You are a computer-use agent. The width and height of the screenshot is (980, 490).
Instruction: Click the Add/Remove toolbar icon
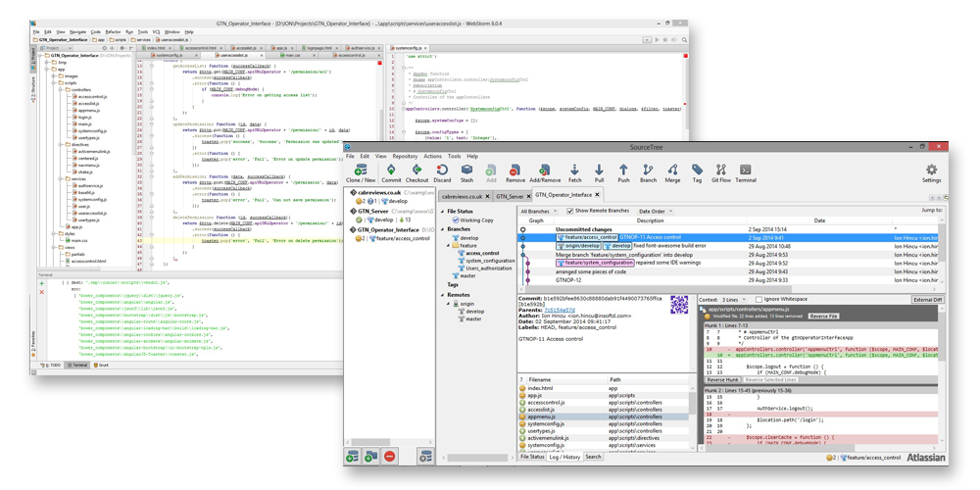pyautogui.click(x=545, y=173)
